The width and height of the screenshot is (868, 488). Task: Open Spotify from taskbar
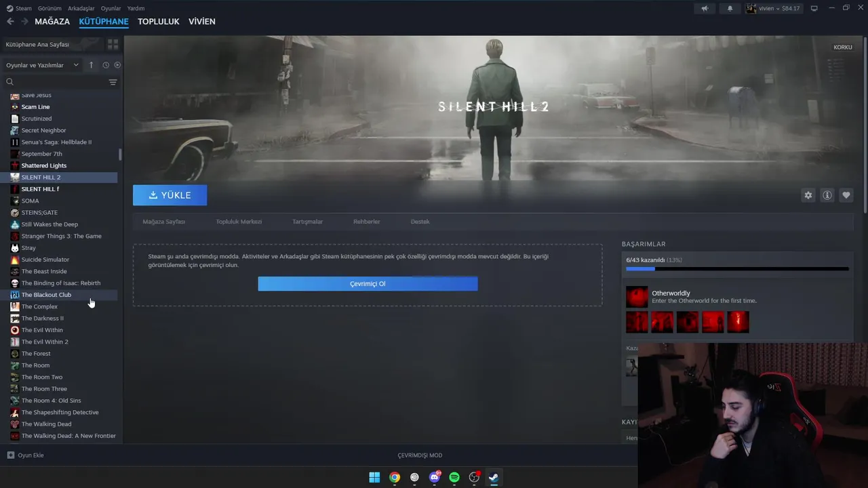tap(454, 477)
